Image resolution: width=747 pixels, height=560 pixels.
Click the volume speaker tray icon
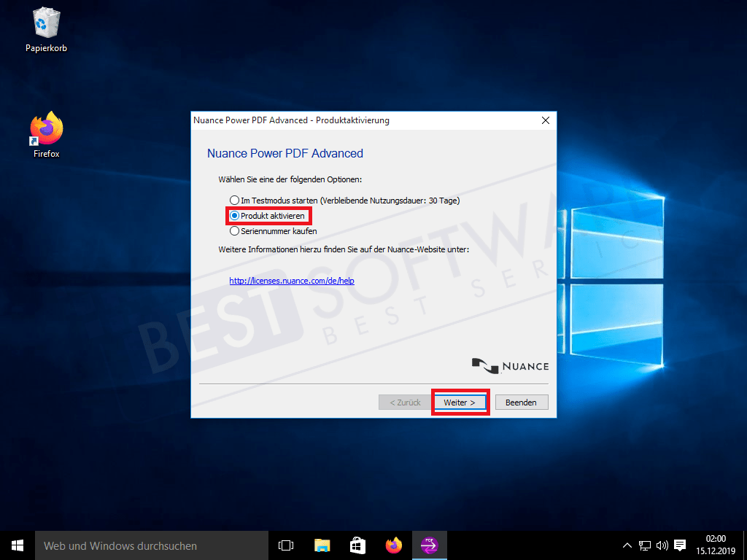coord(662,545)
